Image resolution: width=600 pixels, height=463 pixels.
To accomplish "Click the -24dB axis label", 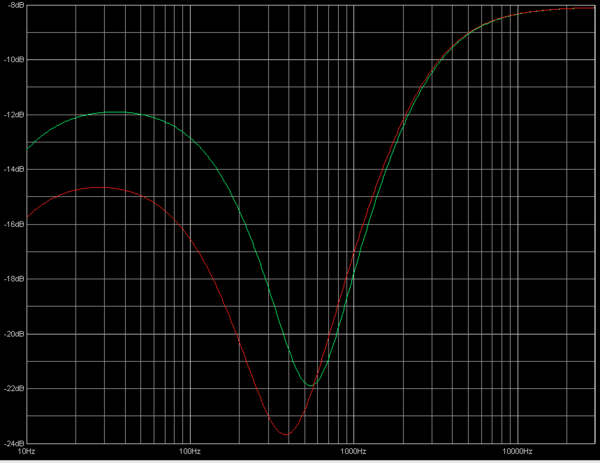I will (14, 443).
